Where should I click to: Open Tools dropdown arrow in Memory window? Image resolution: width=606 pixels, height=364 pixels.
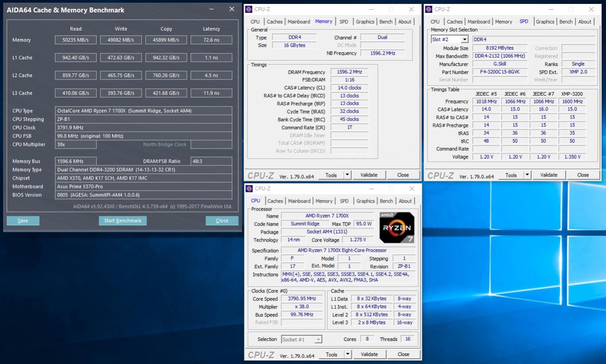click(347, 175)
